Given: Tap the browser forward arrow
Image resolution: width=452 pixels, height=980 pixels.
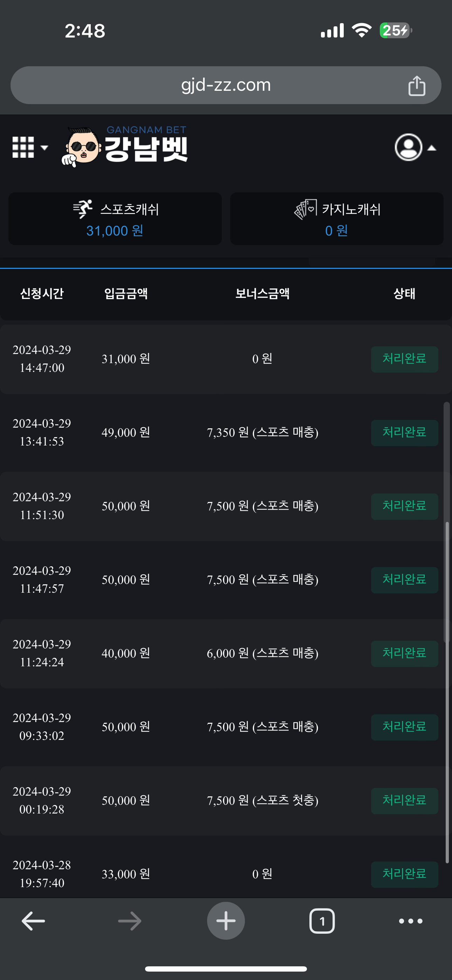Looking at the screenshot, I should 129,921.
